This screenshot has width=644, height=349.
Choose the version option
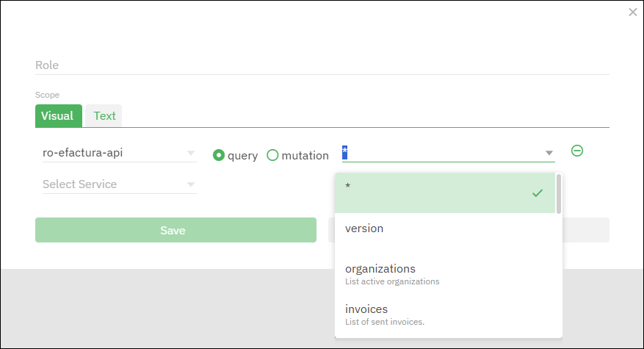click(445, 233)
